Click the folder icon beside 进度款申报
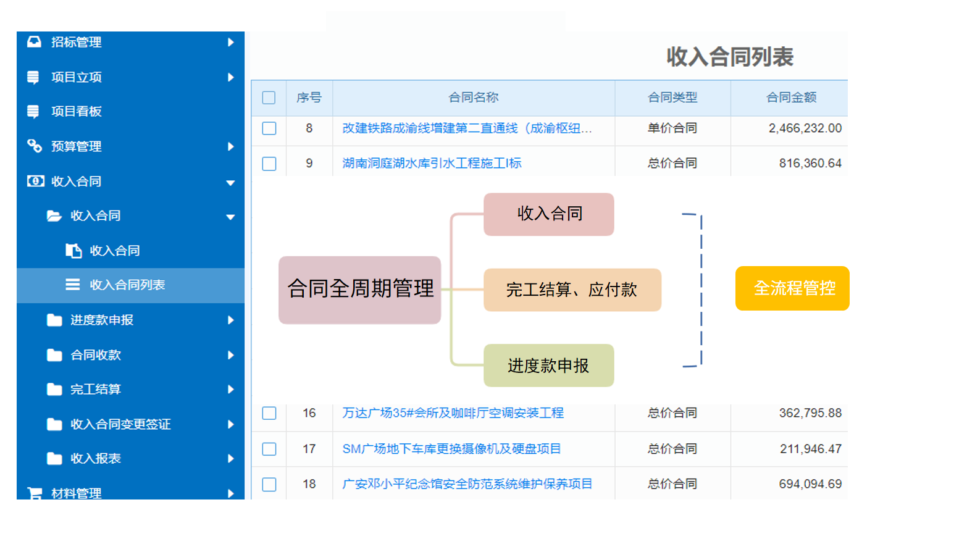Viewport: 967px width, 560px height. pos(54,320)
